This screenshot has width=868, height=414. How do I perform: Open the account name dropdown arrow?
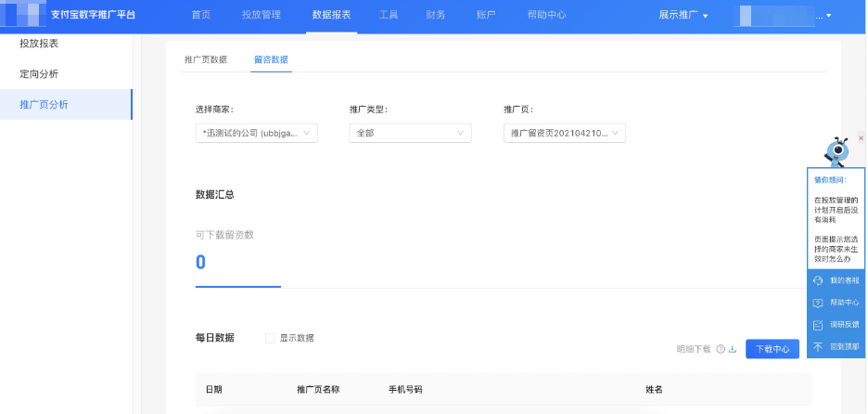[828, 16]
